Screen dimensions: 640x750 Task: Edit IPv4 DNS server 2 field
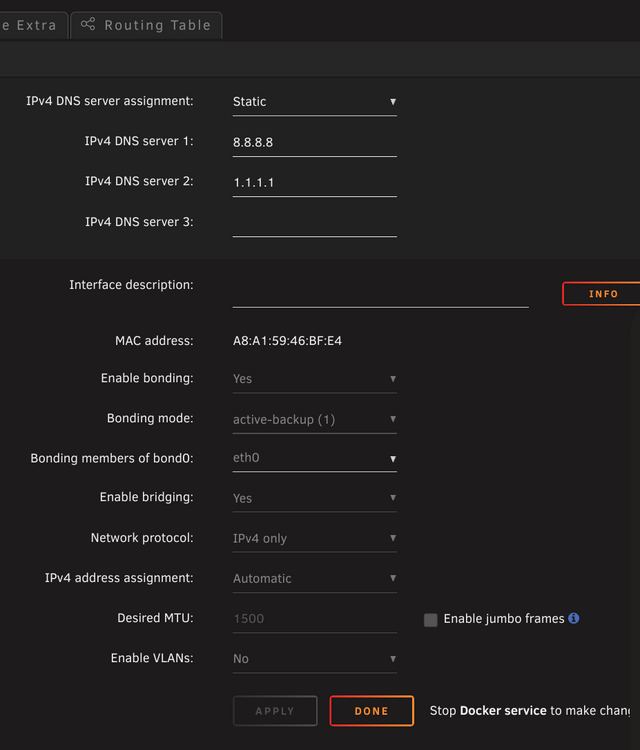(x=314, y=183)
